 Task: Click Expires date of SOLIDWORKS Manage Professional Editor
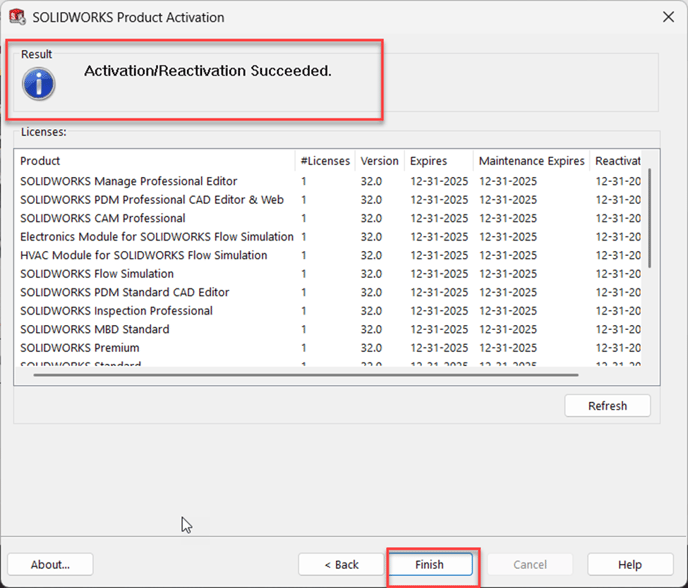(439, 181)
